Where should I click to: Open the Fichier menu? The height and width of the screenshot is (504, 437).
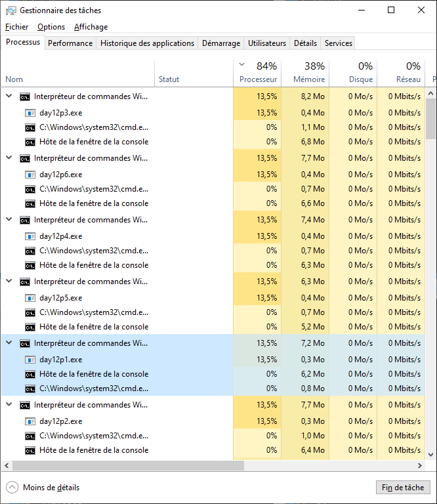click(16, 27)
